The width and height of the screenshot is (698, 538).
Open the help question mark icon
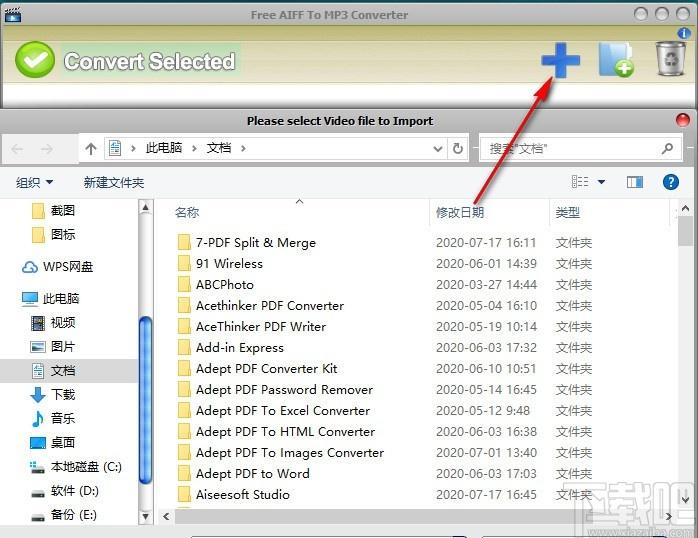[670, 182]
